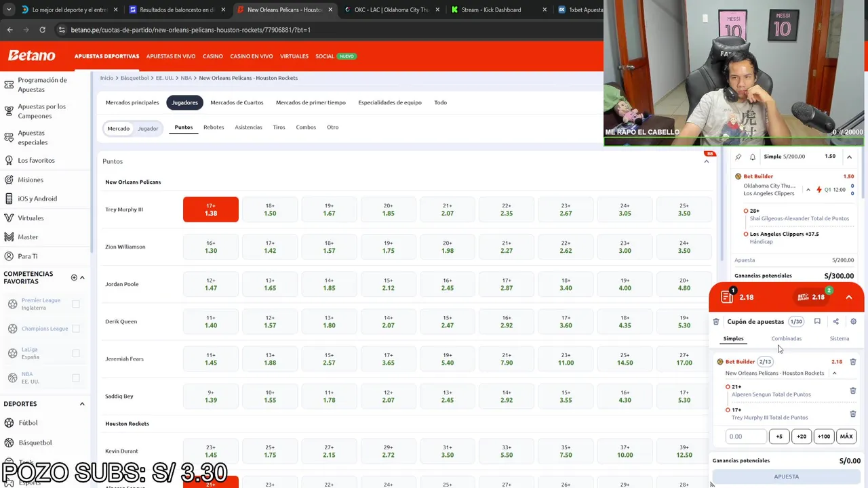Open the Master sidebar entry

(x=28, y=237)
